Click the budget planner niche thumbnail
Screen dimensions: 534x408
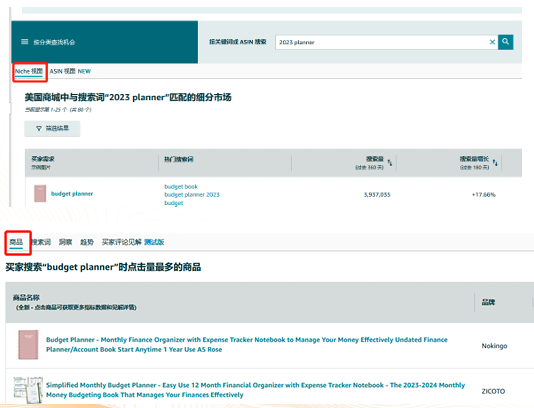(x=40, y=193)
